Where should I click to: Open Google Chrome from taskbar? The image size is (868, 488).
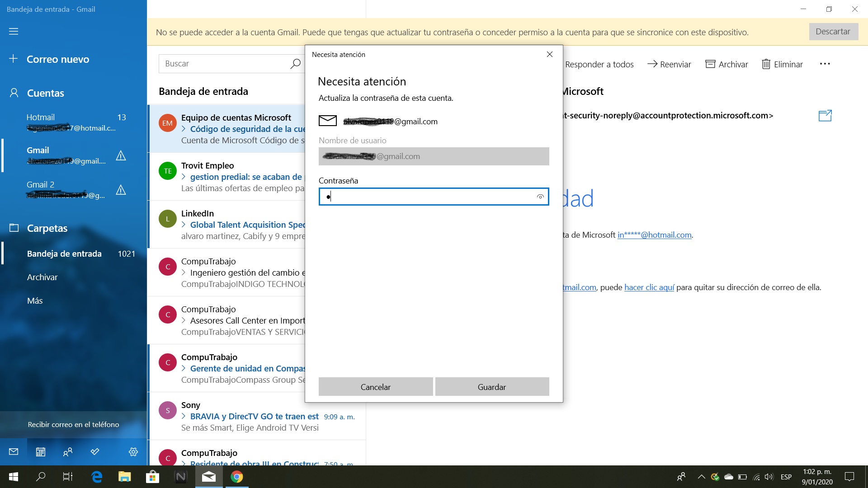tap(237, 477)
